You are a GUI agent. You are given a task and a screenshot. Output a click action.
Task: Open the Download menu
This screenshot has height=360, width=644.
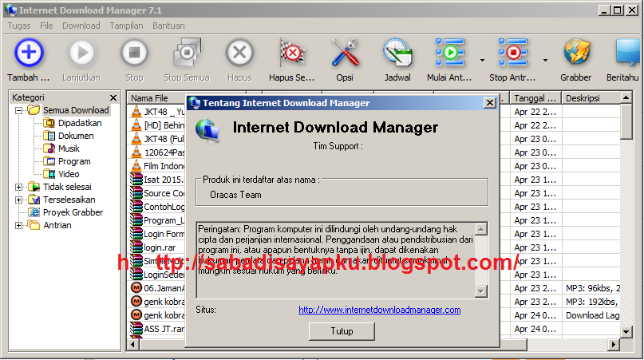pyautogui.click(x=81, y=26)
